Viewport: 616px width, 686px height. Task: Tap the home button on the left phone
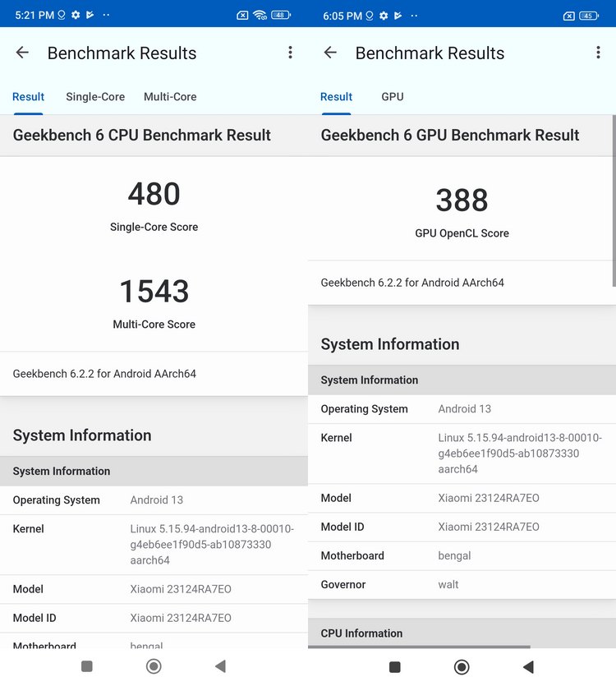click(154, 666)
